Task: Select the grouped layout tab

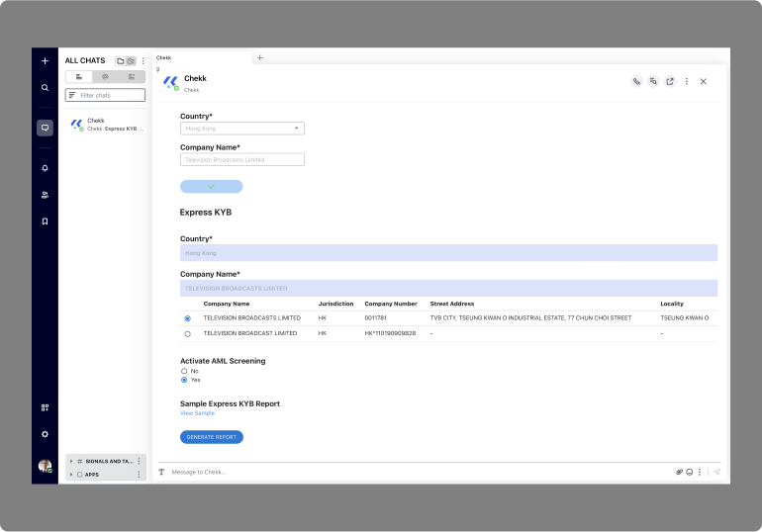Action: [x=132, y=77]
